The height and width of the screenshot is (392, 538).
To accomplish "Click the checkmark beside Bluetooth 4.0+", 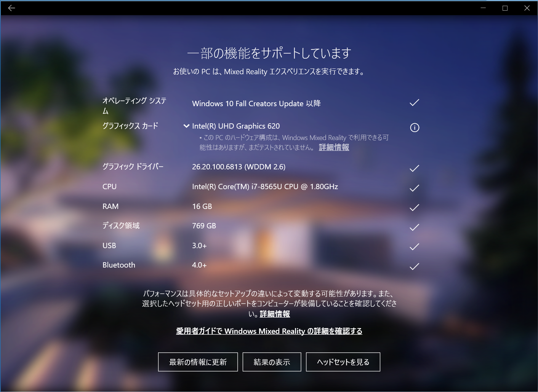I will (x=414, y=266).
